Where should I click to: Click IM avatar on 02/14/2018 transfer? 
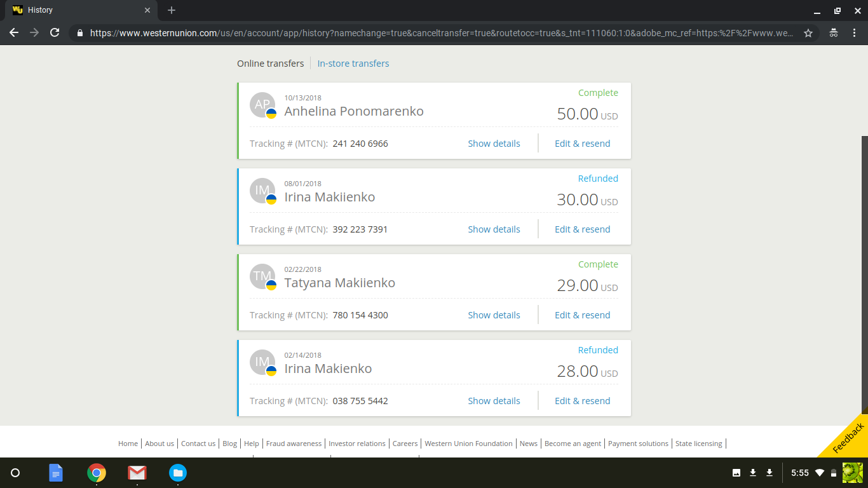(262, 362)
